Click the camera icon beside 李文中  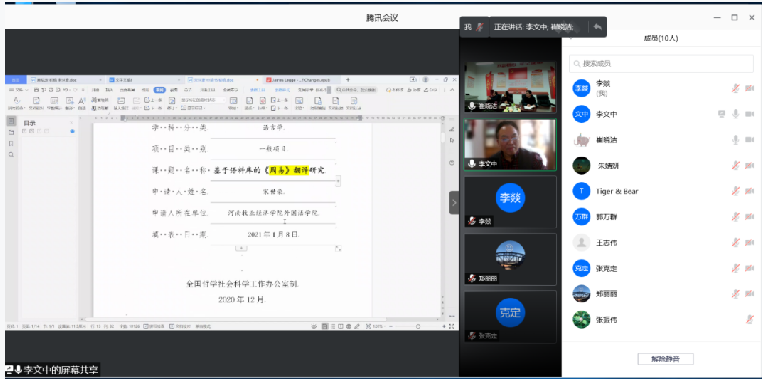[x=749, y=114]
